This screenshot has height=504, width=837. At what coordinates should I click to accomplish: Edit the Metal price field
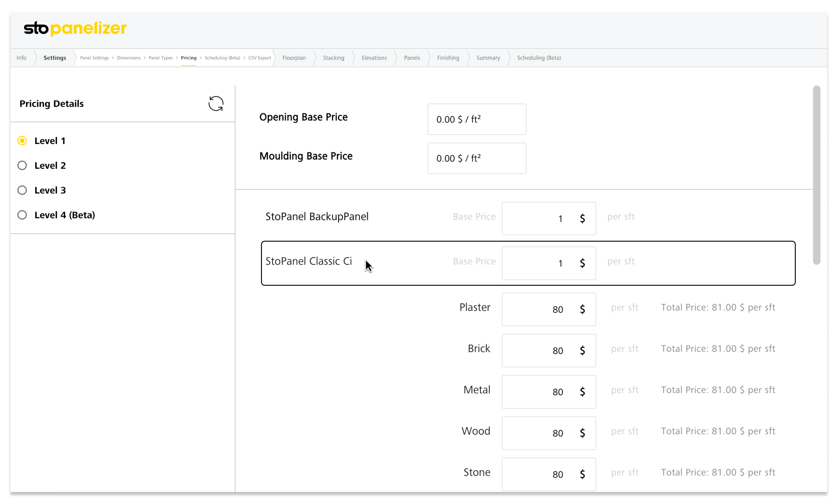pos(548,392)
